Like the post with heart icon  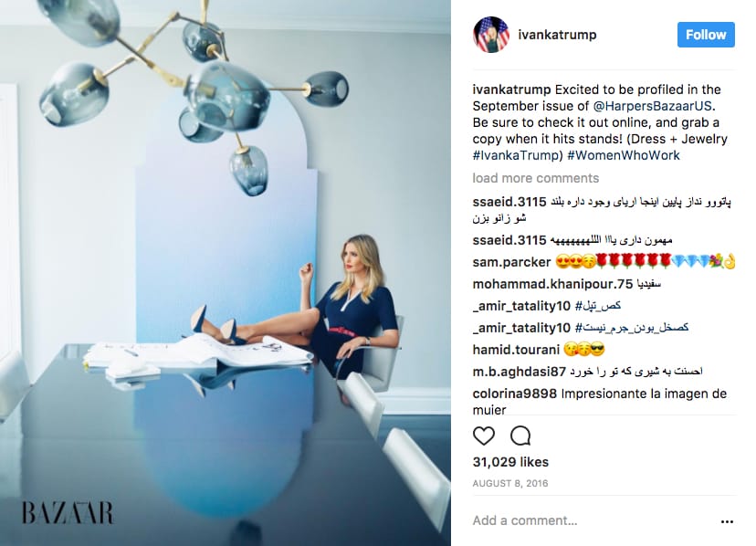pos(484,436)
